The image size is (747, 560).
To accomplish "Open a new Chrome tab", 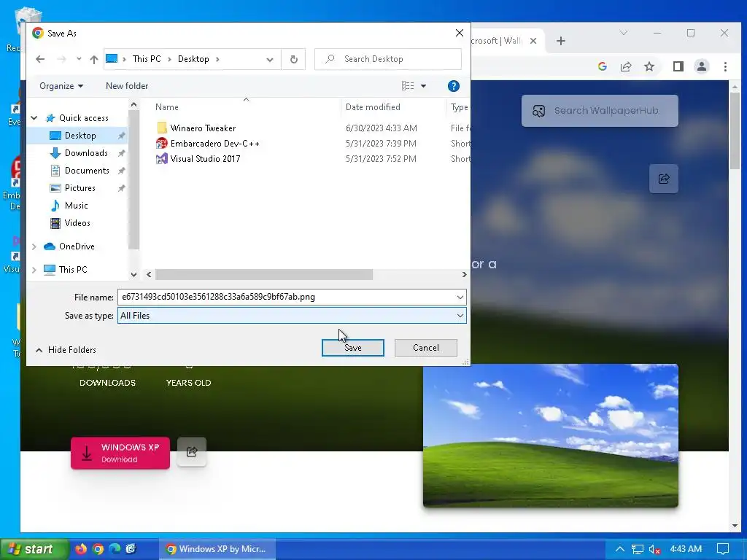I will (561, 41).
